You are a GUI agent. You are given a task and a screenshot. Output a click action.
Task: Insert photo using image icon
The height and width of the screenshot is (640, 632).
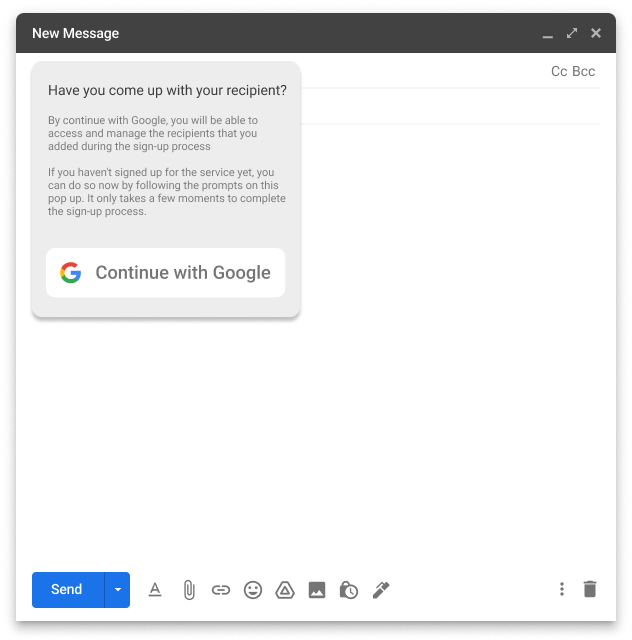tap(317, 590)
